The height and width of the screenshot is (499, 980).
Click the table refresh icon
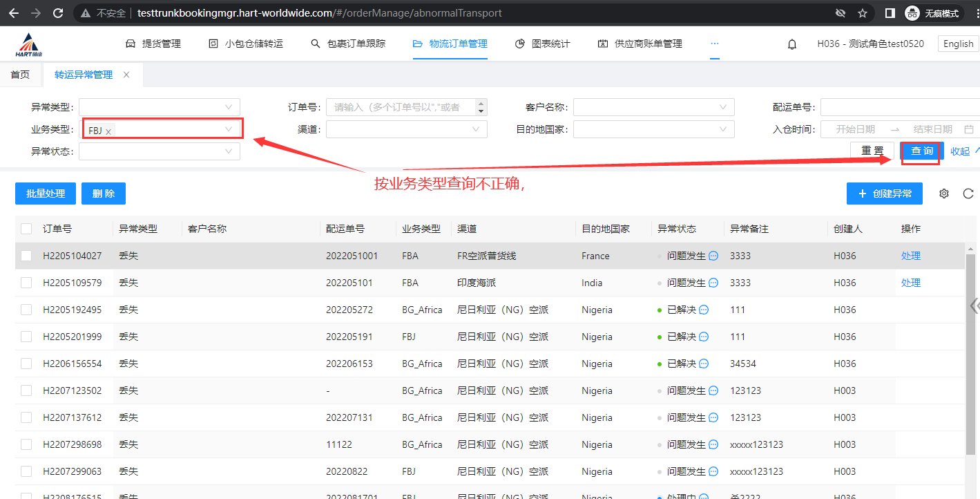[x=968, y=194]
